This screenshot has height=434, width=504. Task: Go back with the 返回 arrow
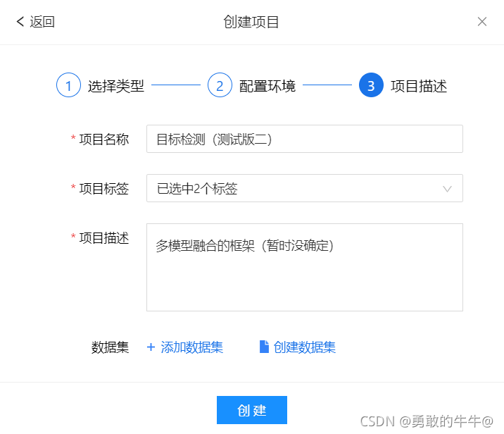[x=20, y=22]
